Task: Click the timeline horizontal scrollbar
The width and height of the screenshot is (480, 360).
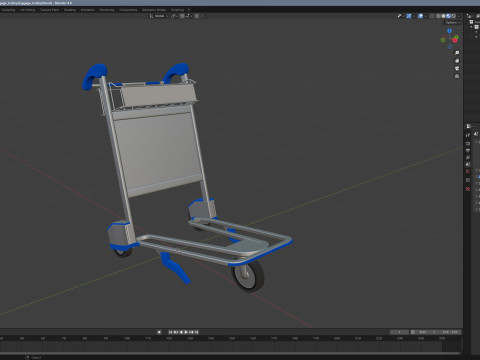Action: click(230, 353)
